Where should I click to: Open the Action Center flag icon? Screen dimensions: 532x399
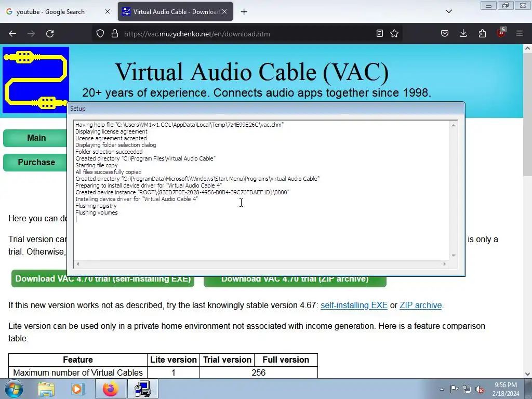(454, 389)
